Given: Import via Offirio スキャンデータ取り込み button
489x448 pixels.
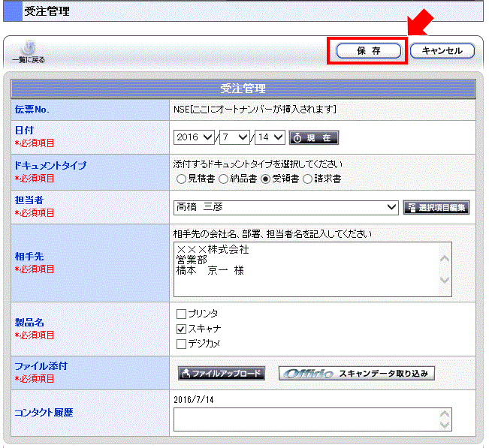Looking at the screenshot, I should [x=356, y=373].
